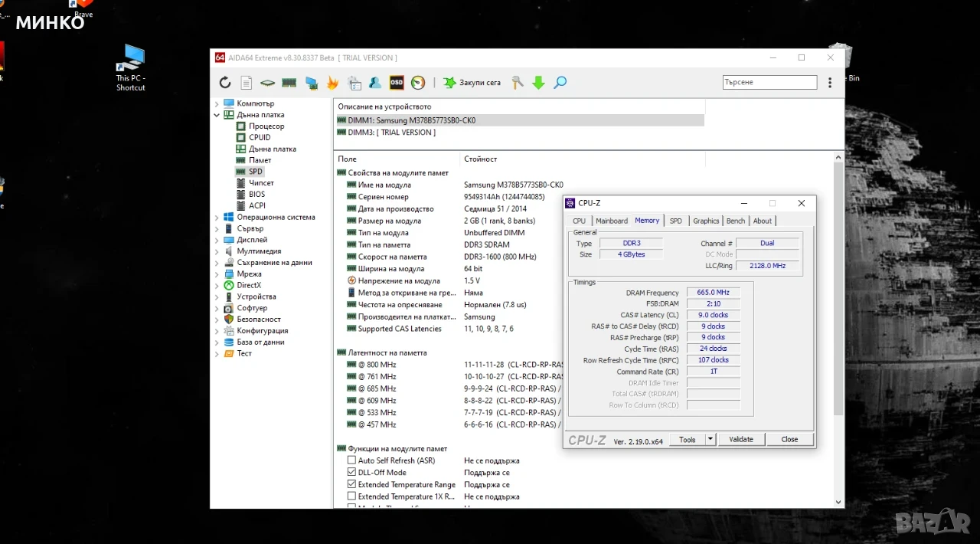Select the DIMM1: Samsung M378B5773SB0-CK0 row

pyautogui.click(x=519, y=120)
